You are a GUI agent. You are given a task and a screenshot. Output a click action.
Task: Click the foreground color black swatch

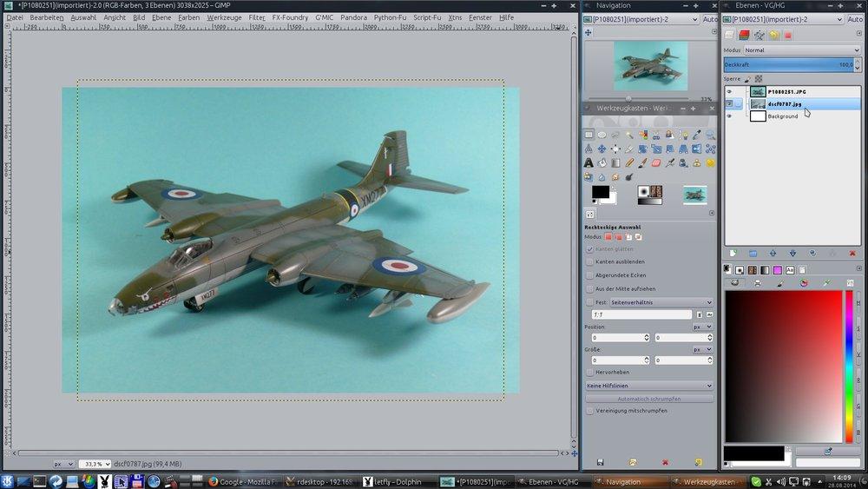click(600, 192)
